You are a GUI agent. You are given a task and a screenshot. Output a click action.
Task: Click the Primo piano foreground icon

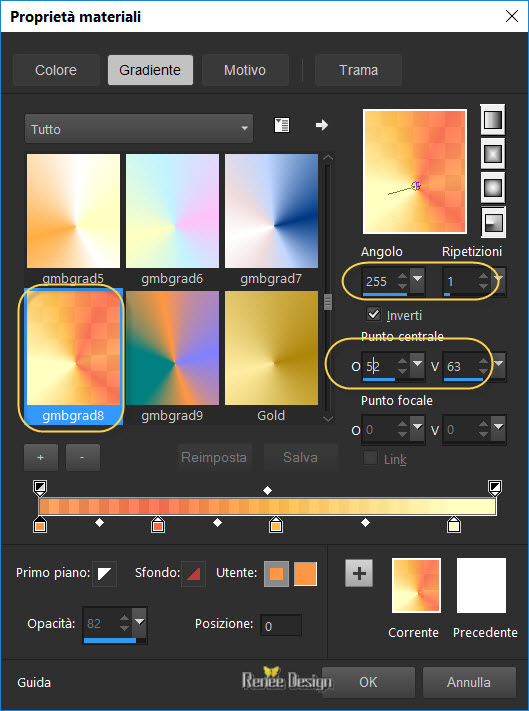tap(104, 574)
